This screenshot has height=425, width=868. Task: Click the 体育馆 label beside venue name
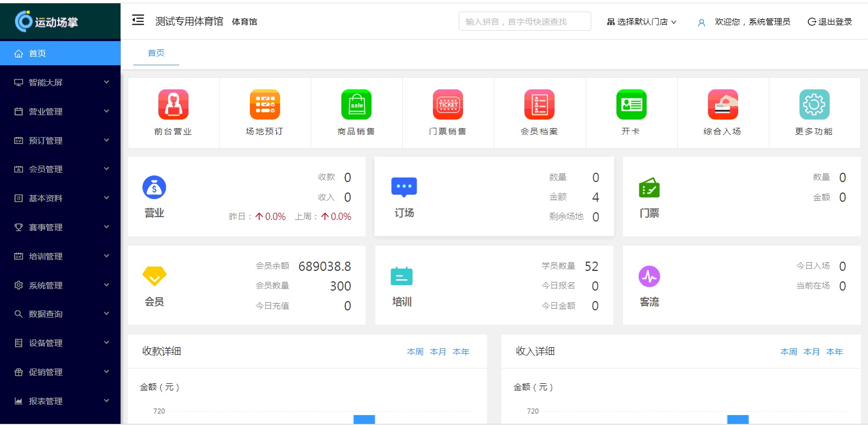[244, 22]
